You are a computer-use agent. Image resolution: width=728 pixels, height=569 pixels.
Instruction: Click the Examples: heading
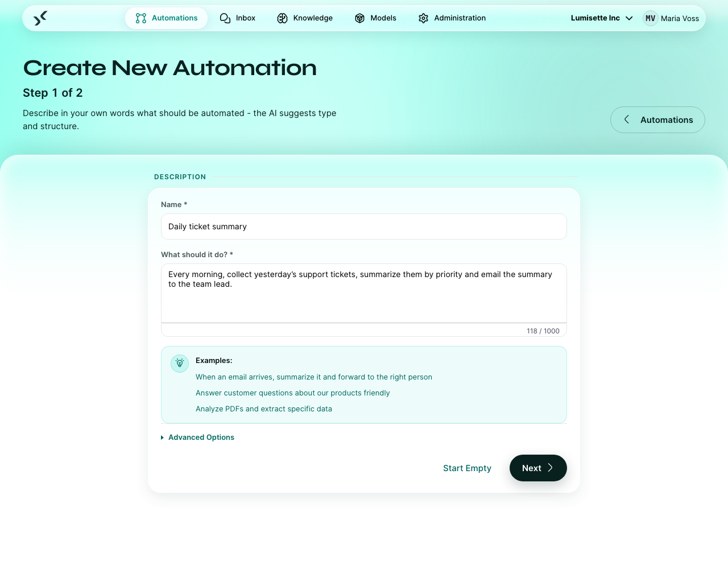coord(214,360)
